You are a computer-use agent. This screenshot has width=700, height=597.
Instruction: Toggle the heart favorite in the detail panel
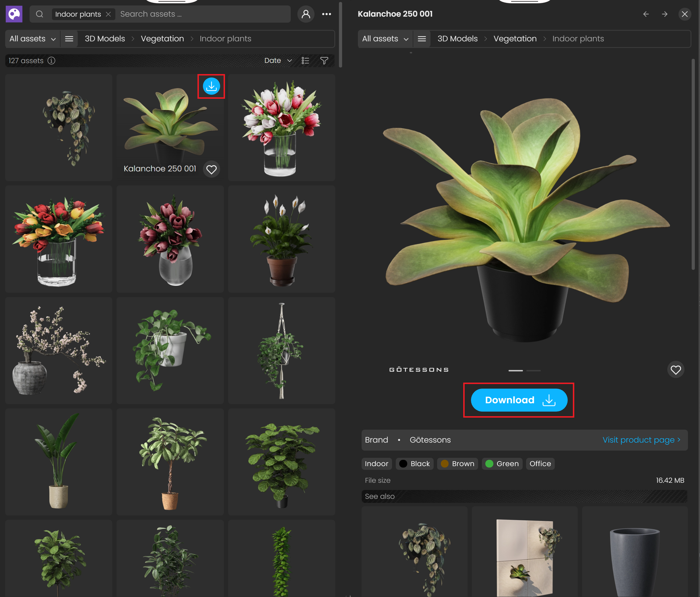click(676, 370)
